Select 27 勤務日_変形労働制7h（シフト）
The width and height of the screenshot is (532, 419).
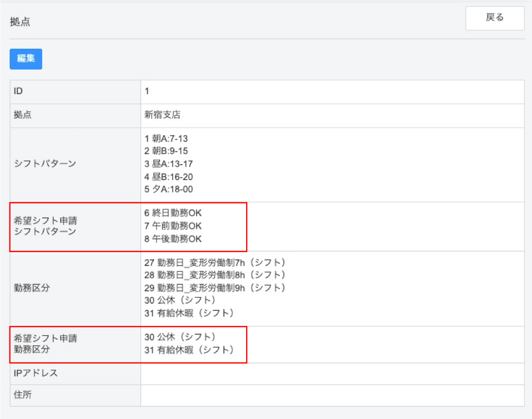(x=215, y=262)
